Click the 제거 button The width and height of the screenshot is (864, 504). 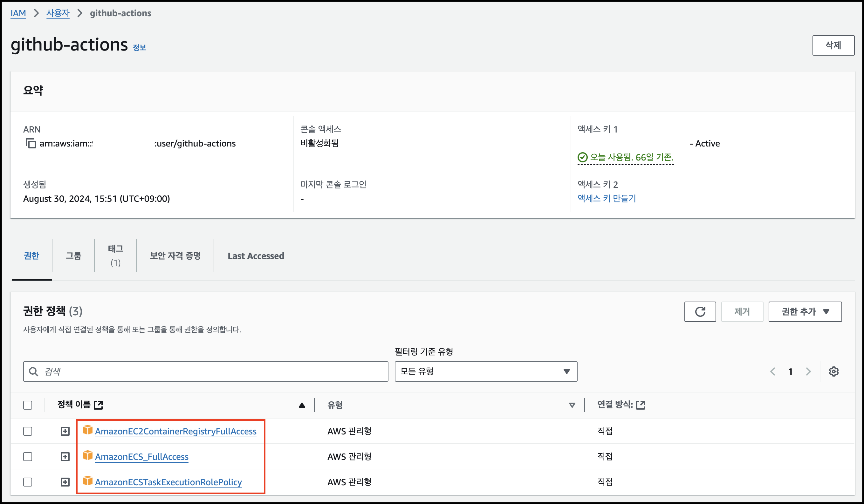click(742, 312)
